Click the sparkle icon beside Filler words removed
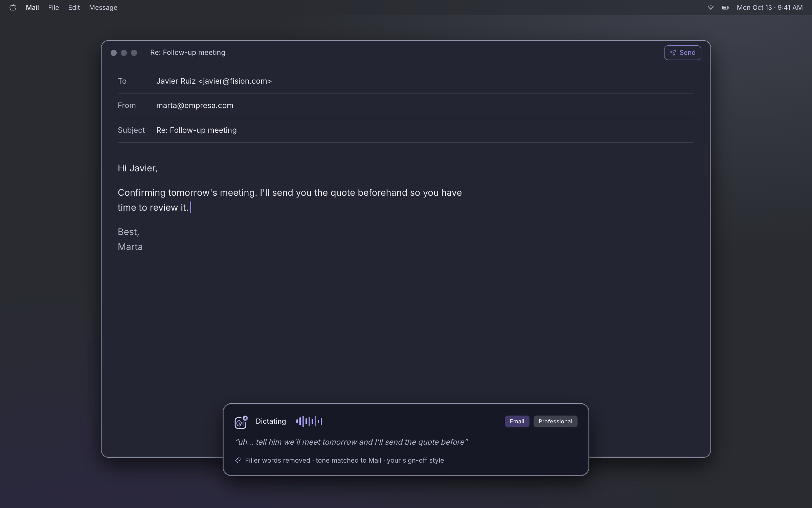 [x=238, y=460]
